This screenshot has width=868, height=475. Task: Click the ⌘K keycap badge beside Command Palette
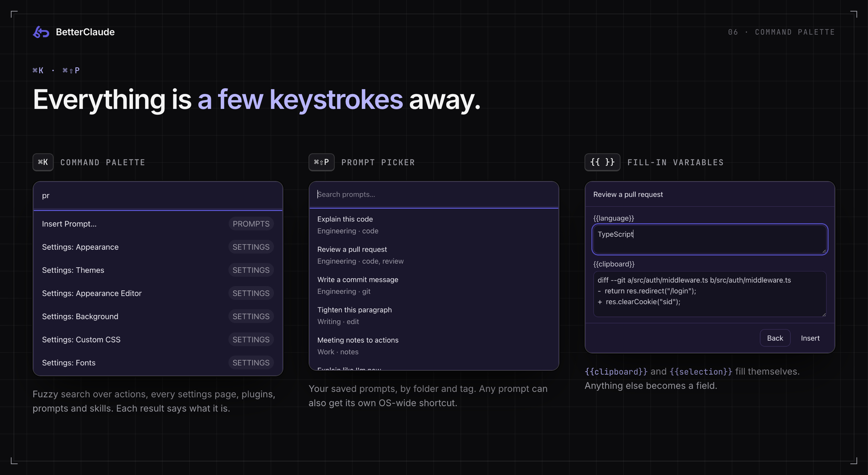click(x=43, y=162)
